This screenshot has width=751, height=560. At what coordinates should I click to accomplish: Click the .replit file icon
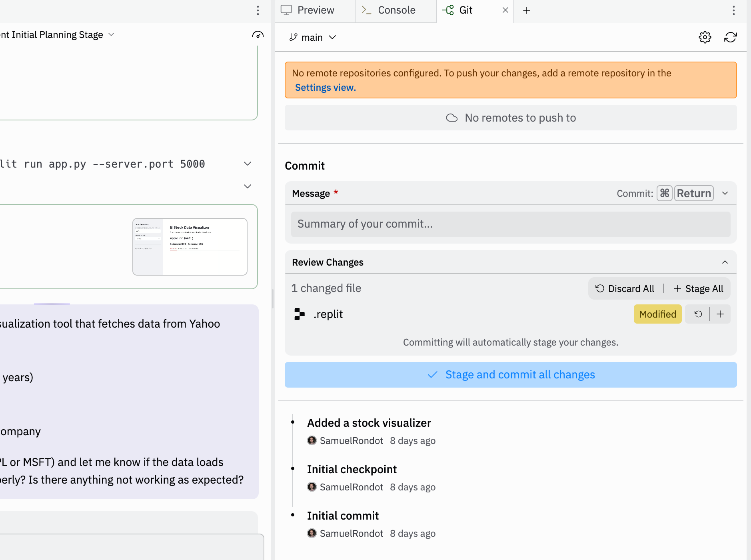[x=300, y=314]
